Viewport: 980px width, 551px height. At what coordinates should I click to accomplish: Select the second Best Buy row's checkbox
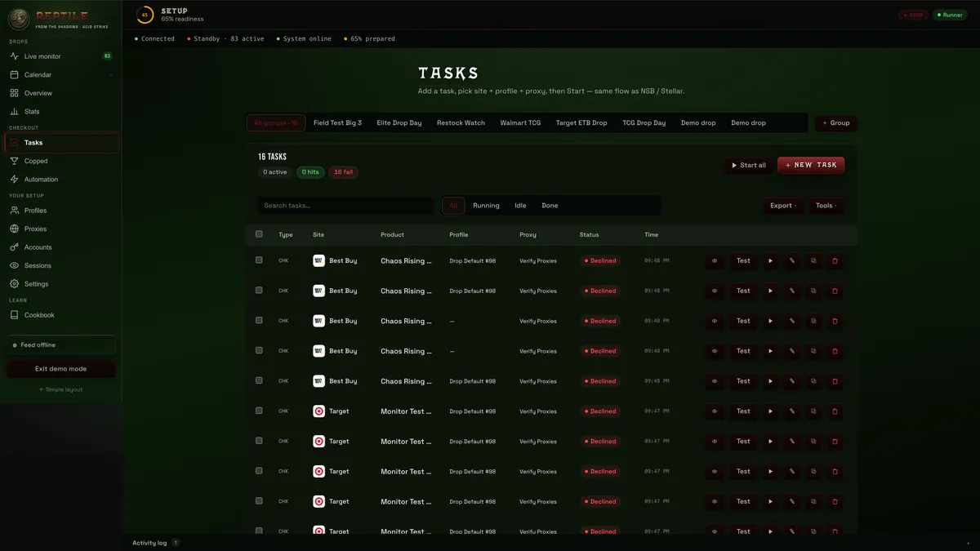pos(259,291)
